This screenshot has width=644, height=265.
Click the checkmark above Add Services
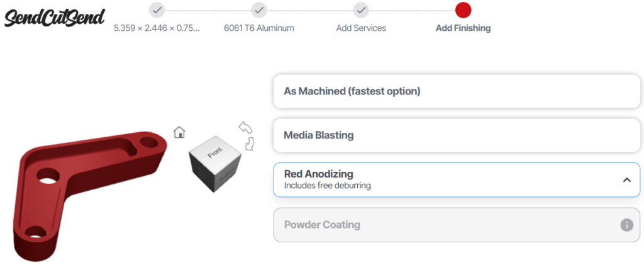(360, 10)
